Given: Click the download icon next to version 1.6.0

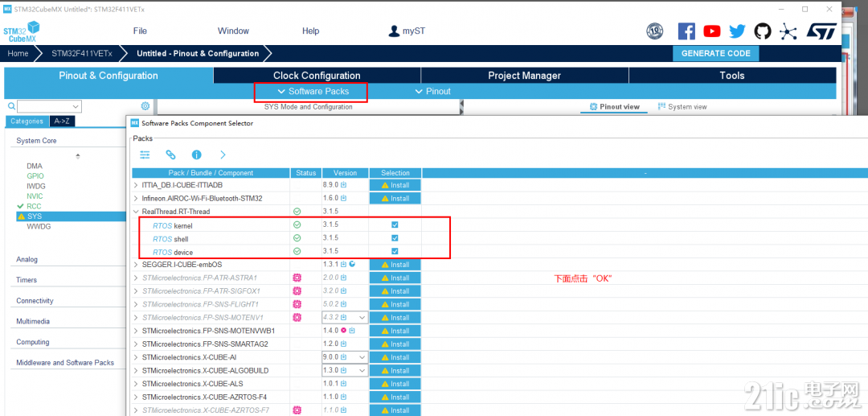Looking at the screenshot, I should coord(344,198).
